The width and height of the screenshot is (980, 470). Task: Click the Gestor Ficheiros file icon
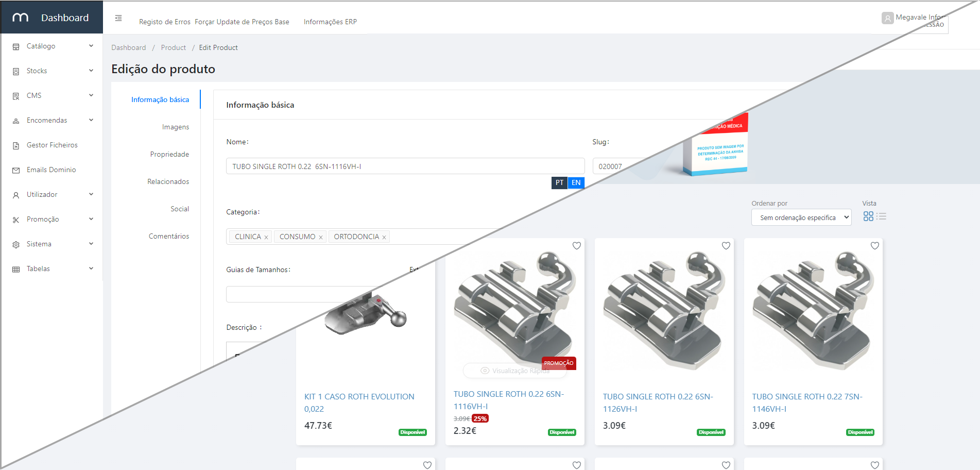[16, 146]
